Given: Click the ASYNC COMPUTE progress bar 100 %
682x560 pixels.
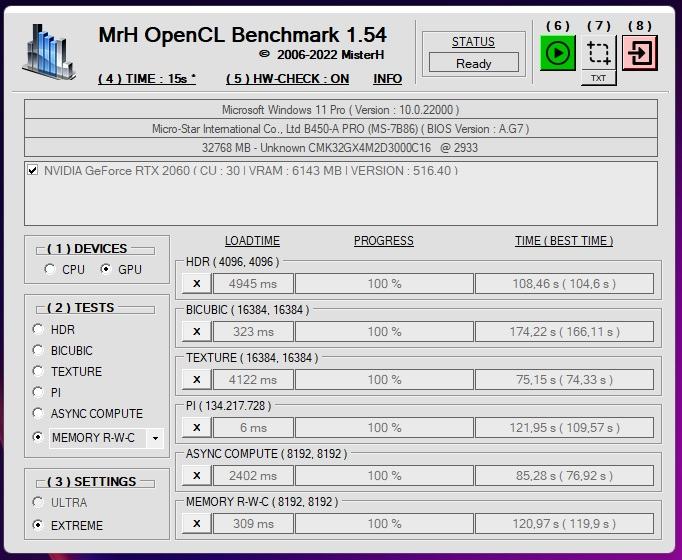Looking at the screenshot, I should 384,475.
